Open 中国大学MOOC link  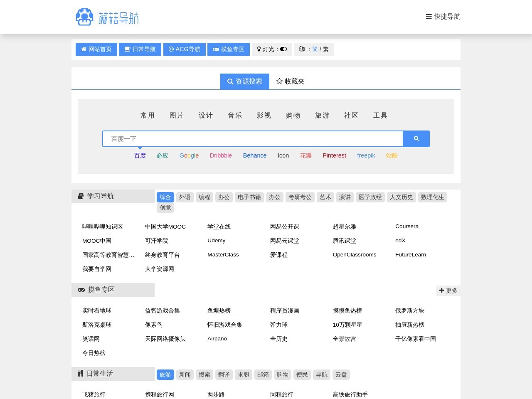[x=165, y=227]
